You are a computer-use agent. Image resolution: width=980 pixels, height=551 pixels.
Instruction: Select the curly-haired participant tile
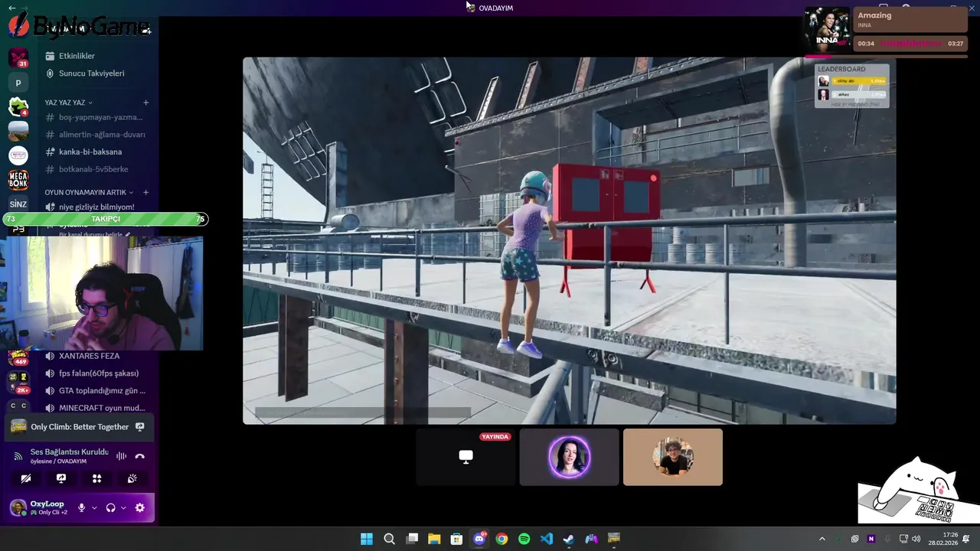[672, 457]
